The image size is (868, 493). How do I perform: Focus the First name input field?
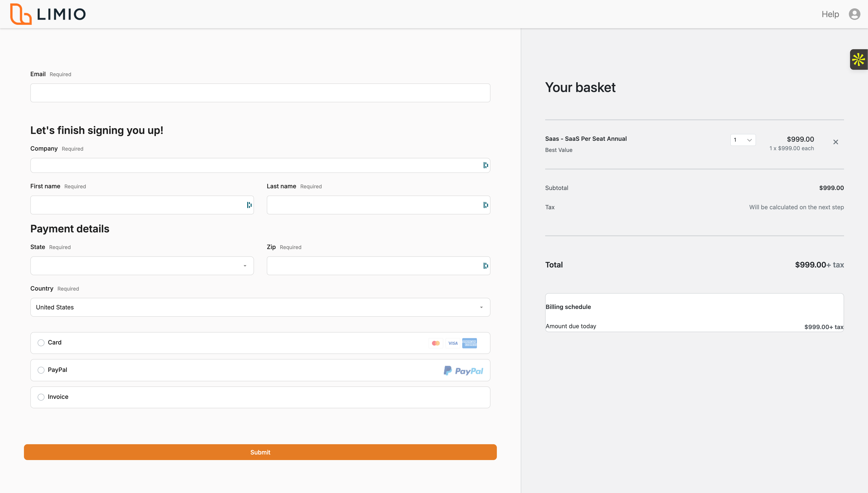coord(142,205)
